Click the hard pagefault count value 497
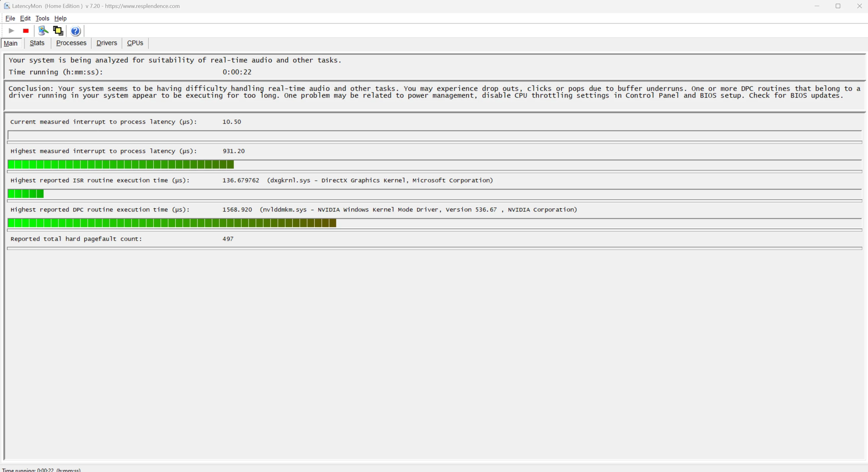Viewport: 868px width, 472px height. [228, 239]
